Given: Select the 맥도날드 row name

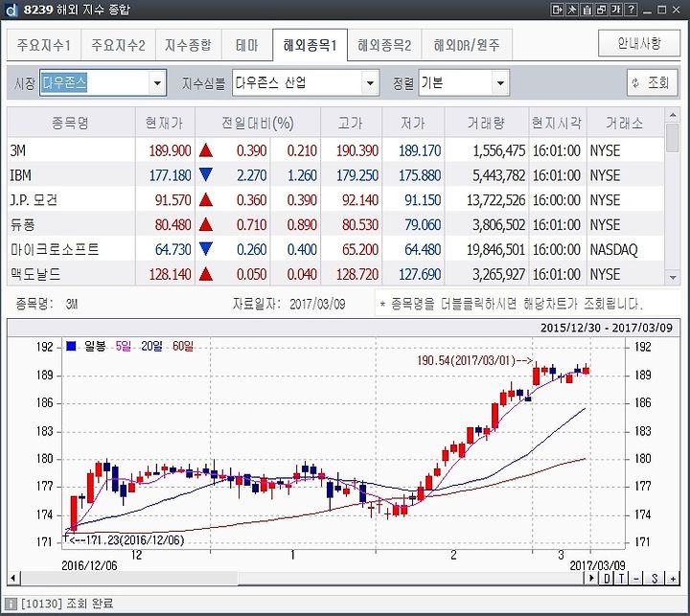Looking at the screenshot, I should click(x=35, y=274).
